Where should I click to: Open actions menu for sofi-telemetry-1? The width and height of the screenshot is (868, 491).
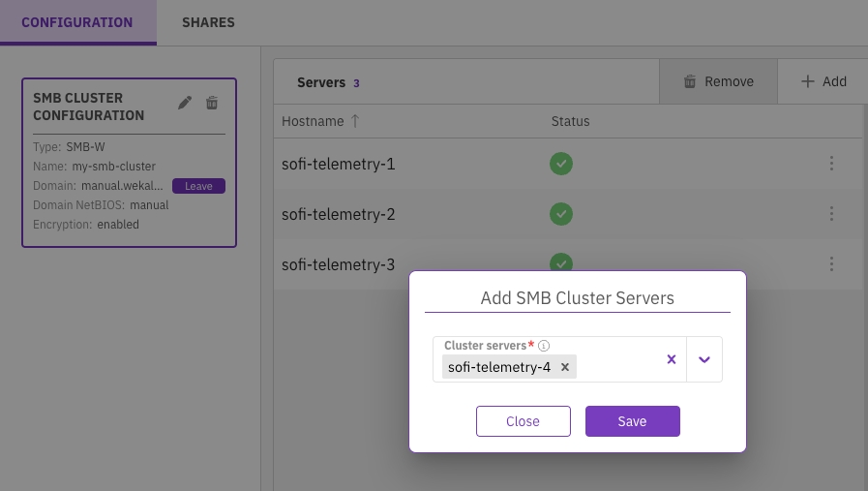click(831, 164)
